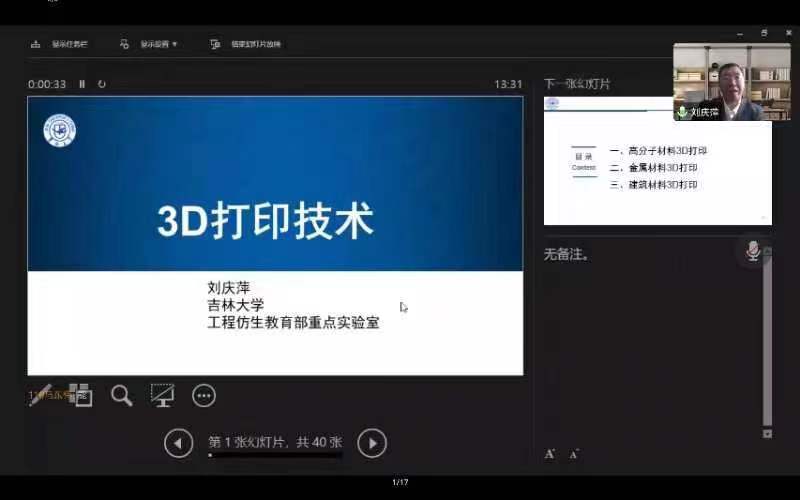Click the restart timer icon
The image size is (800, 500).
pos(102,84)
